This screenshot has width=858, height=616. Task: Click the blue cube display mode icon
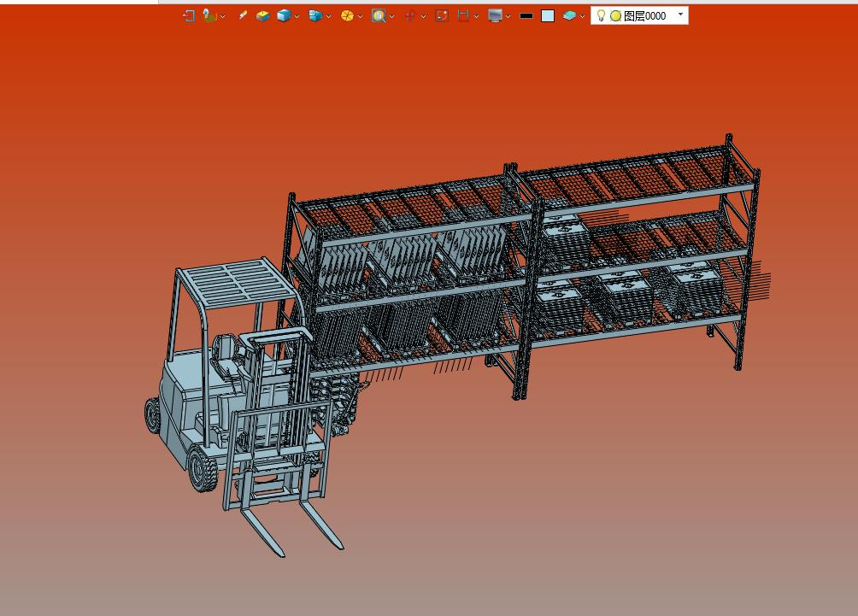284,16
